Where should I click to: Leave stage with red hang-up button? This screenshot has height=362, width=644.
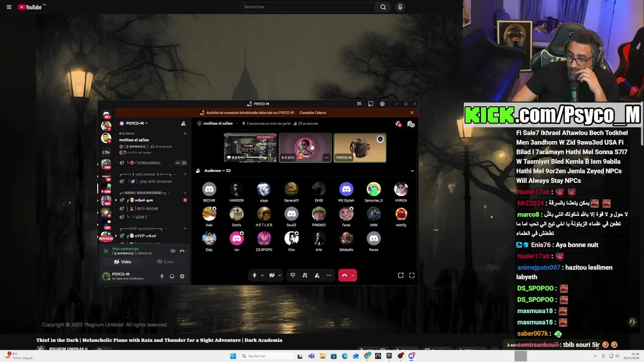[344, 276]
